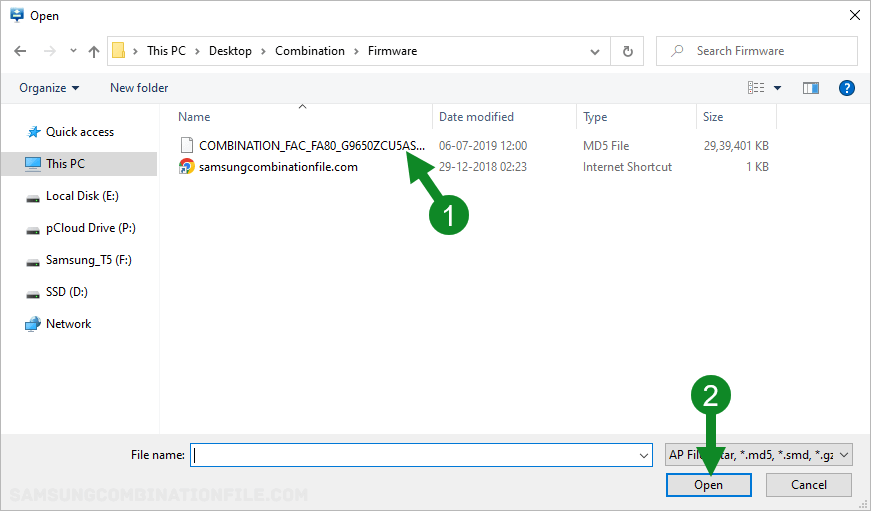Expand chevron after 'Desktop' breadcrumb
The image size is (871, 511).
(x=263, y=51)
